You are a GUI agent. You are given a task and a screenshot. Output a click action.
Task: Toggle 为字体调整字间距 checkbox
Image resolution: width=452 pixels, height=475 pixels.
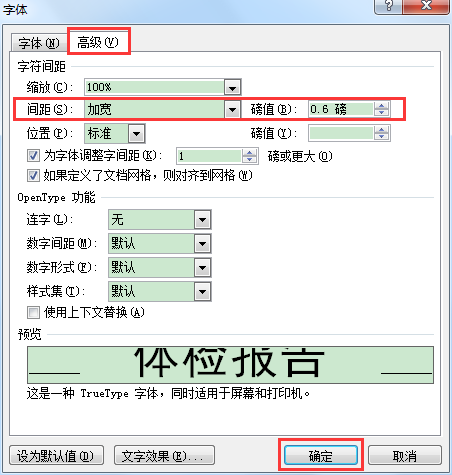(x=33, y=155)
